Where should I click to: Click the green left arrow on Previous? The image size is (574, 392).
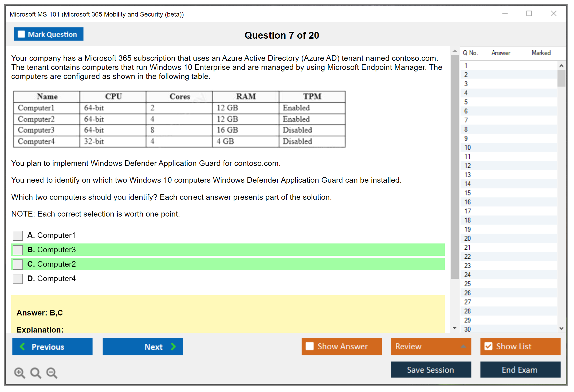[22, 346]
